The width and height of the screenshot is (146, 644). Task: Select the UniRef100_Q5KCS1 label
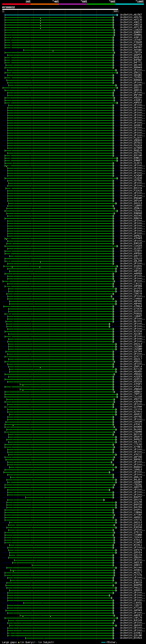131,73
